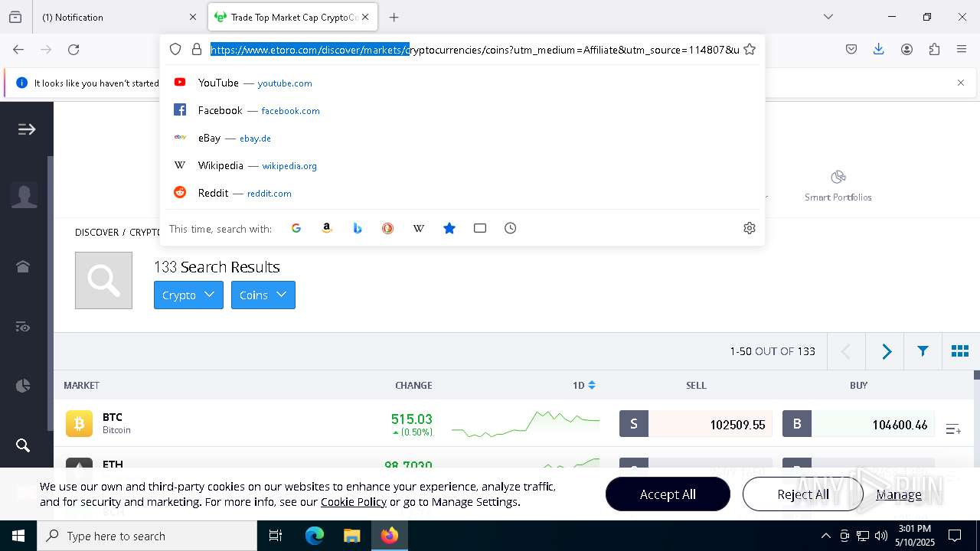This screenshot has width=980, height=551.
Task: Open Windows Start menu
Action: click(x=18, y=536)
